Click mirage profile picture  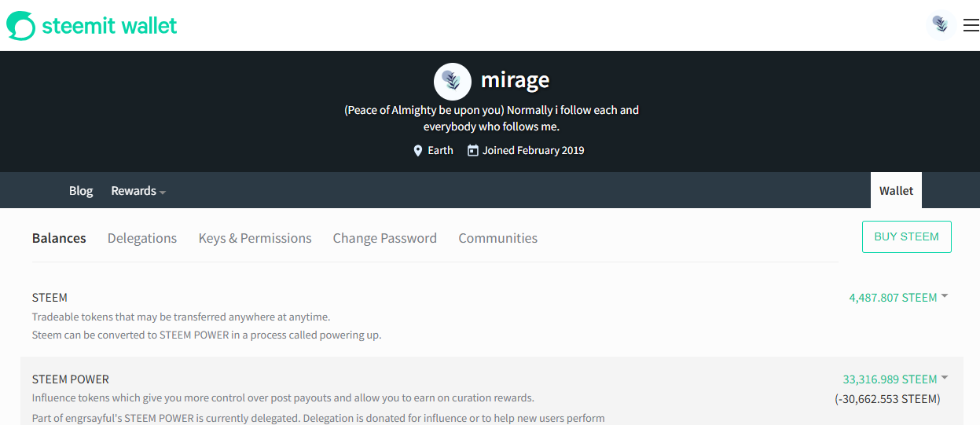click(453, 81)
